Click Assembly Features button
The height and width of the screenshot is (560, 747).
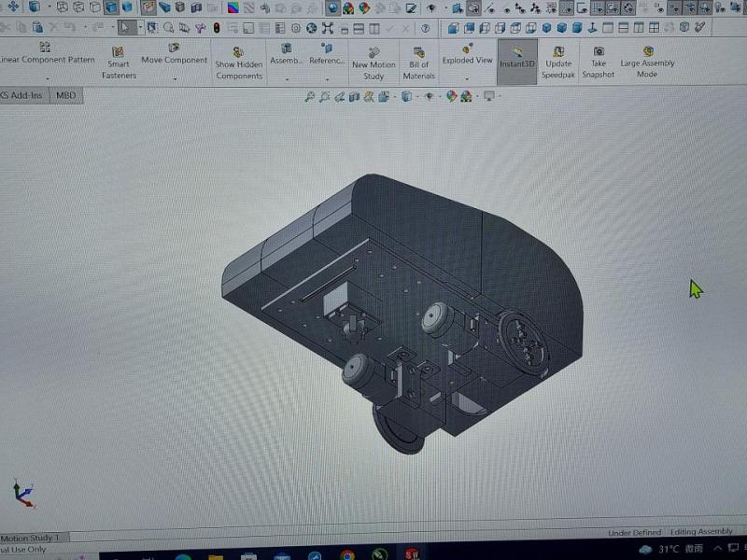coord(287,54)
